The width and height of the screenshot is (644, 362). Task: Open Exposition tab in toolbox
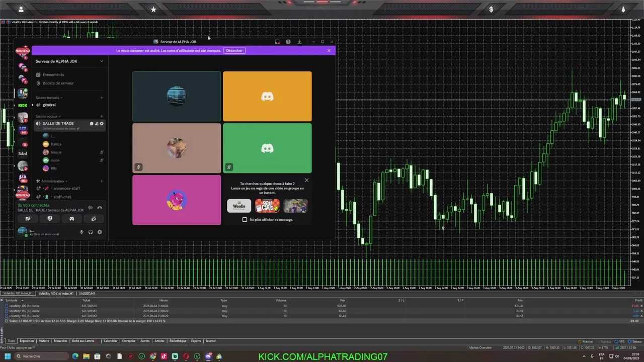pos(27,341)
